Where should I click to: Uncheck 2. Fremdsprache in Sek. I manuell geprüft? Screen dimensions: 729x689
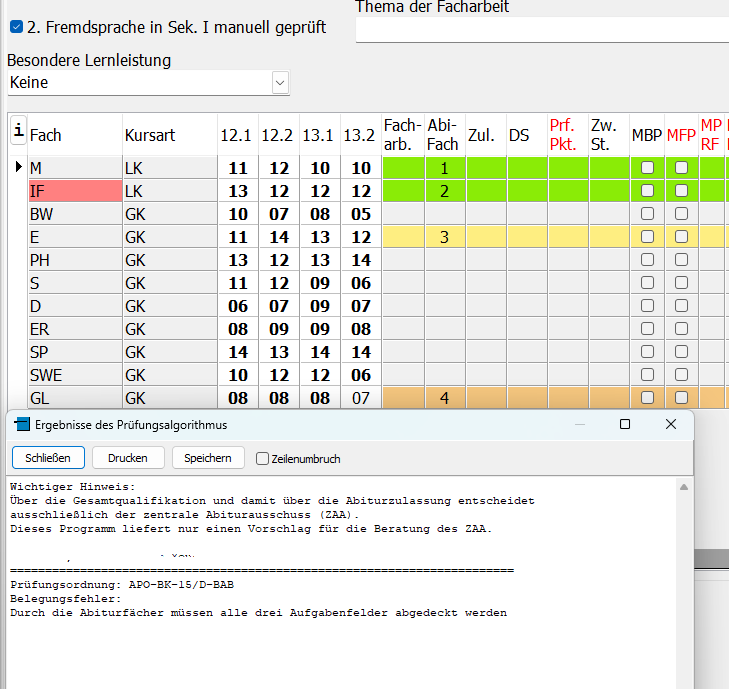(16, 27)
